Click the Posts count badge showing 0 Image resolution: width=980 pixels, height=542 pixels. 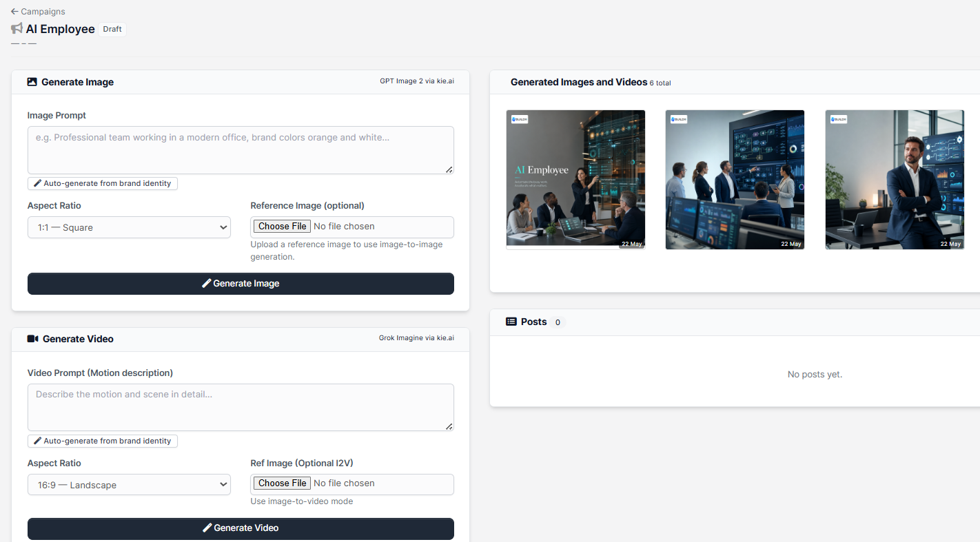(558, 322)
